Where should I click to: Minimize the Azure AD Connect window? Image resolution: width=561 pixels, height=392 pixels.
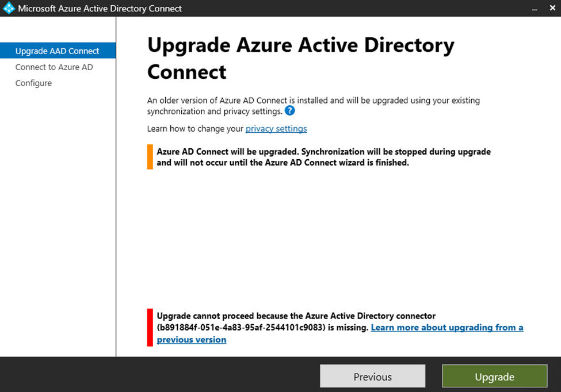(x=535, y=8)
